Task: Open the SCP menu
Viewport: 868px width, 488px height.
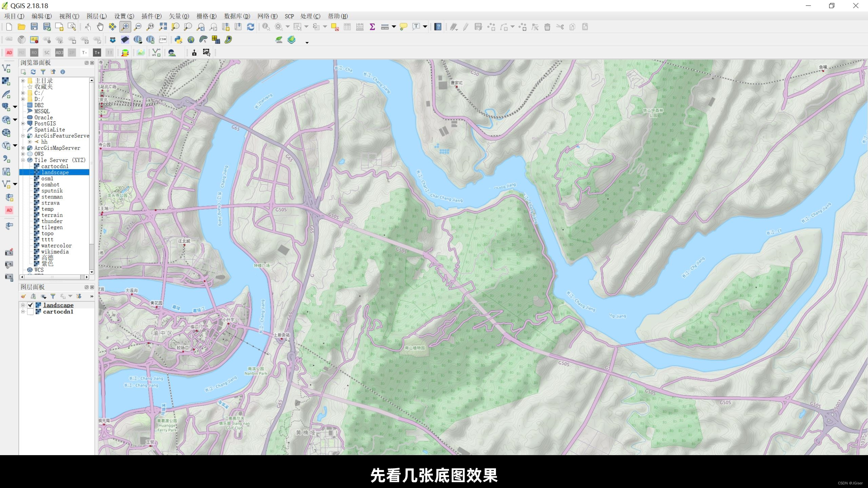Action: point(289,16)
